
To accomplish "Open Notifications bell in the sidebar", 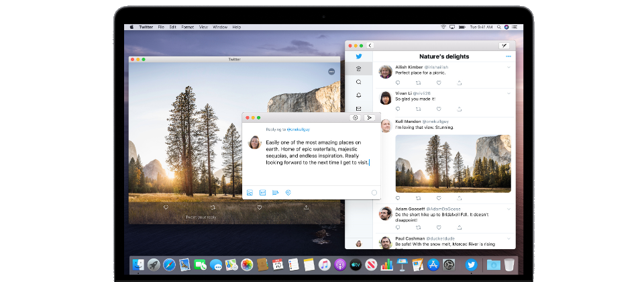I will point(358,95).
